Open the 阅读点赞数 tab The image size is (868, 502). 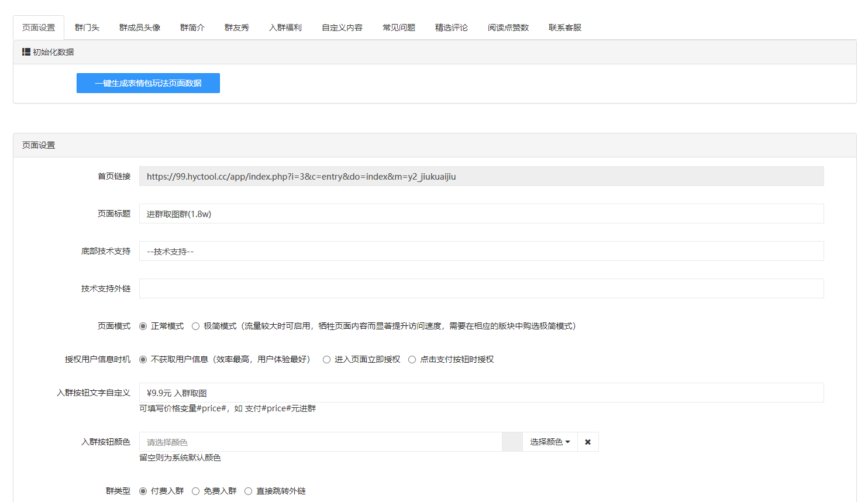click(x=508, y=27)
